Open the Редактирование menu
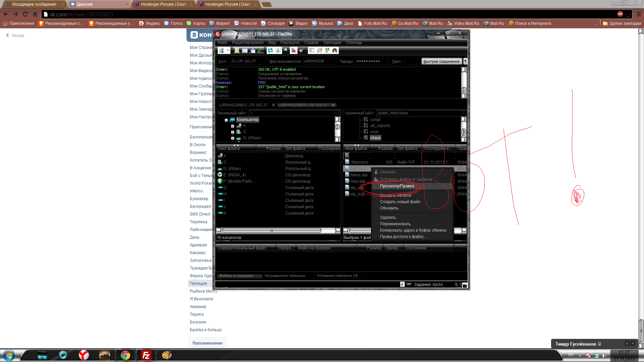The image size is (644, 362). (x=248, y=43)
